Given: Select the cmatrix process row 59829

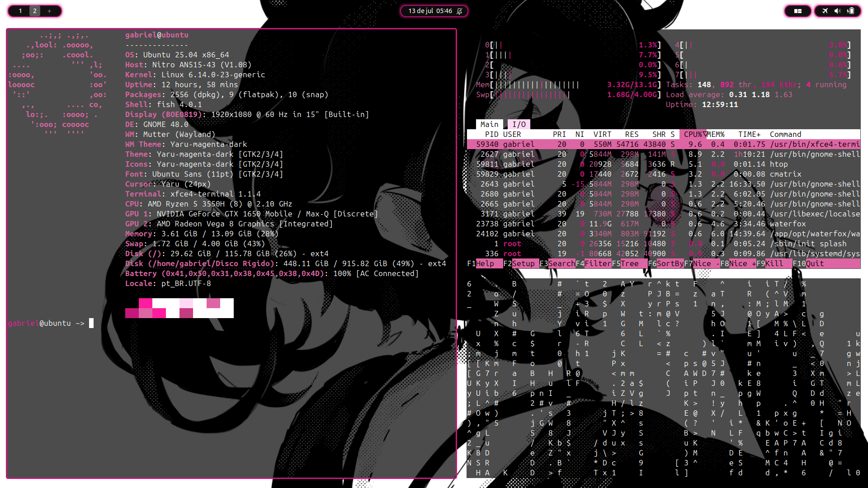Looking at the screenshot, I should tap(663, 174).
